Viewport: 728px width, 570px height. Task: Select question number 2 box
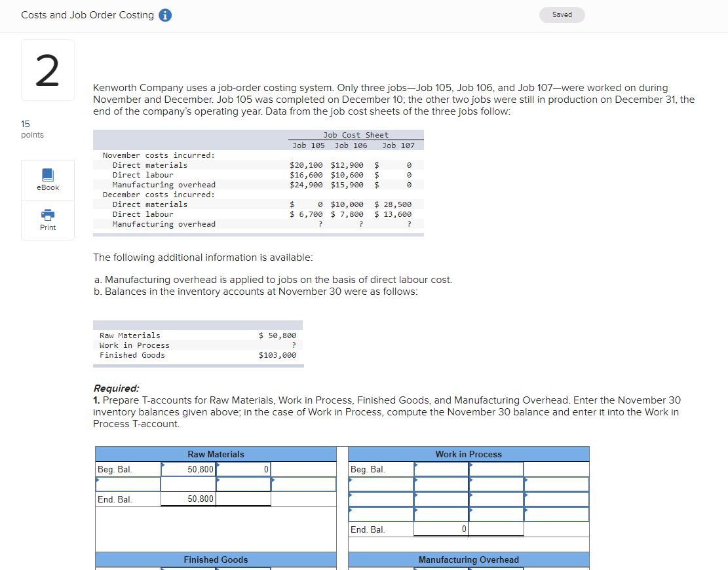point(48,70)
